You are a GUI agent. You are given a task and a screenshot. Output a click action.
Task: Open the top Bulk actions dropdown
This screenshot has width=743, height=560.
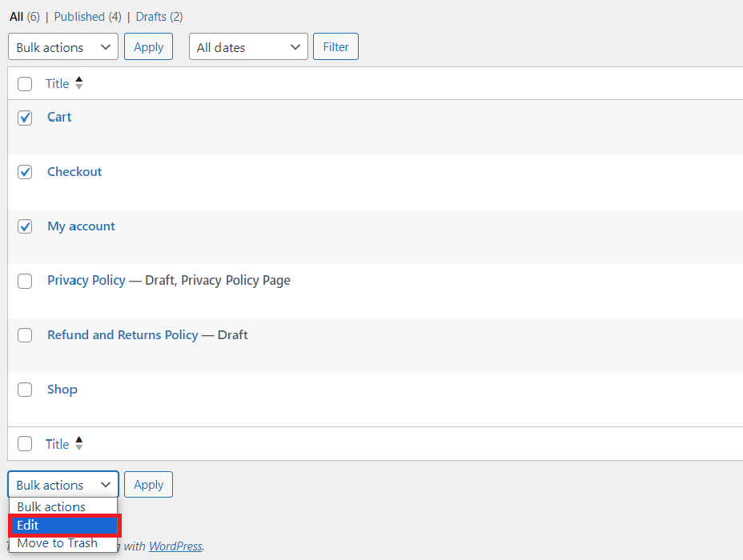(62, 46)
